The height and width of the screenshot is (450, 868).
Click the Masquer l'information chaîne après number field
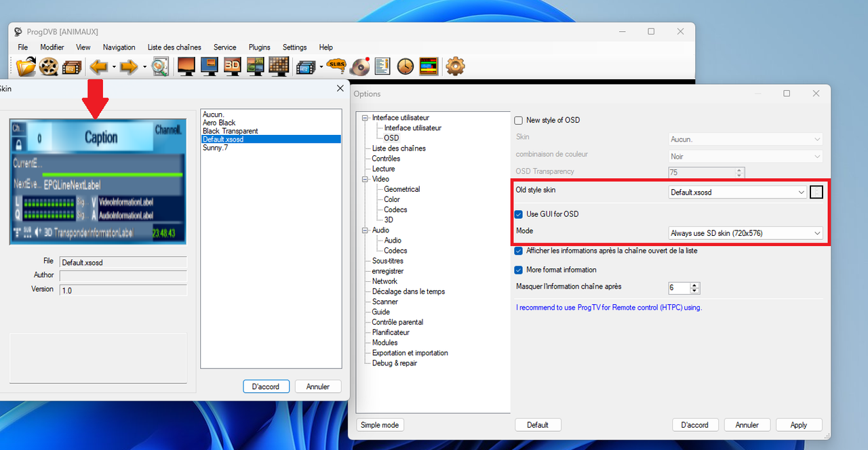click(679, 288)
